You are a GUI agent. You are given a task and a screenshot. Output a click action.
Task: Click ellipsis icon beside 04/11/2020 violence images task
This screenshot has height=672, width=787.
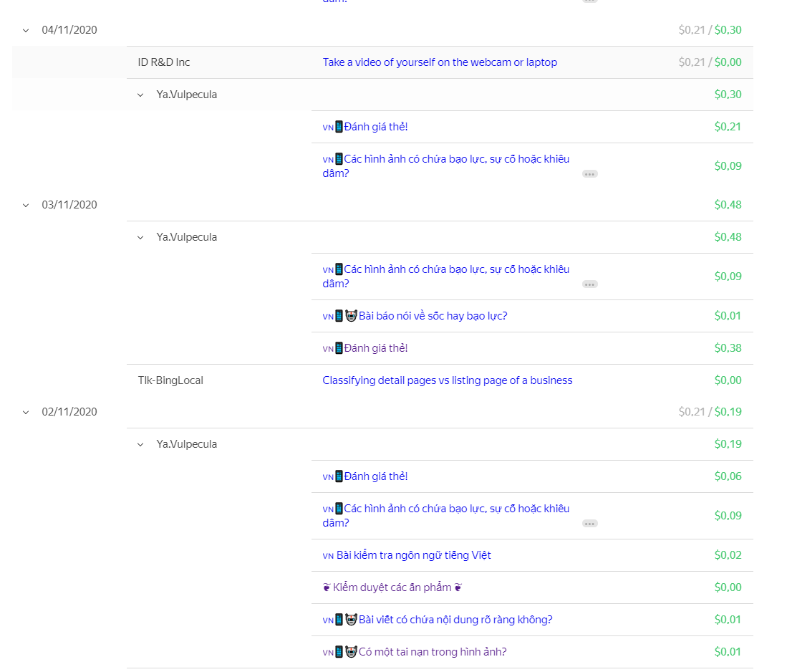(589, 174)
